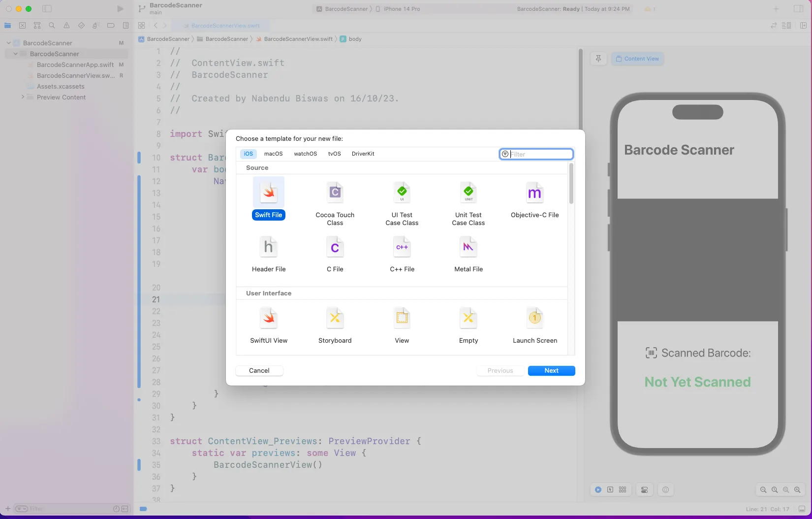Open the Symbol navigator
This screenshot has height=519, width=812.
(x=37, y=26)
